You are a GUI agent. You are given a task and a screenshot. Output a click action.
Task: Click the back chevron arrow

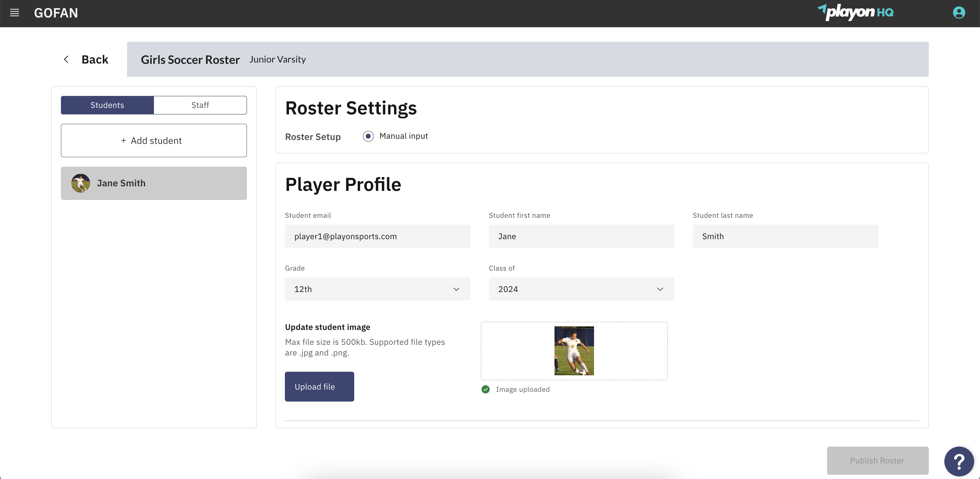[x=66, y=59]
